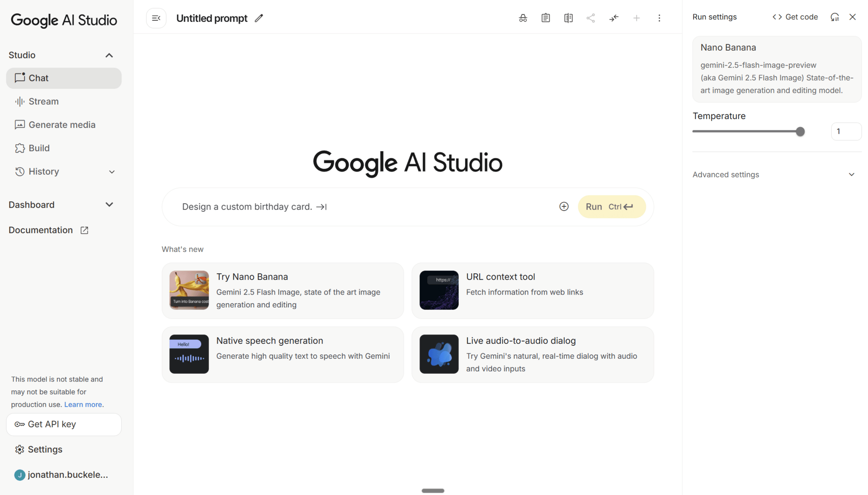Open the three-dot more options menu
868x495 pixels.
pyautogui.click(x=659, y=18)
